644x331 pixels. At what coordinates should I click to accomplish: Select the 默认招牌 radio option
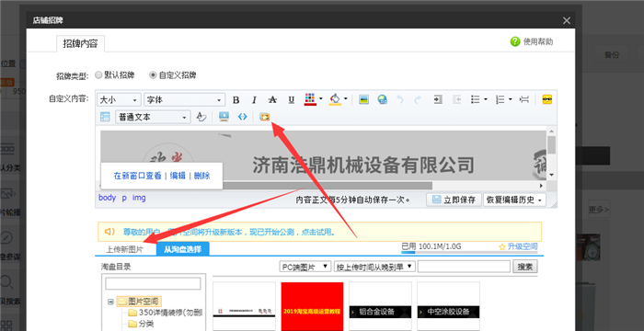click(x=98, y=75)
